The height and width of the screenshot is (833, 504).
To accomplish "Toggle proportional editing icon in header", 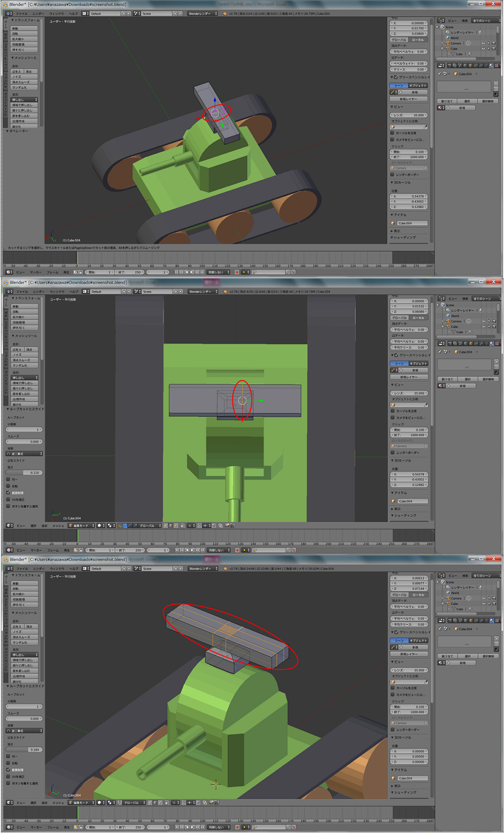I will 190,526.
